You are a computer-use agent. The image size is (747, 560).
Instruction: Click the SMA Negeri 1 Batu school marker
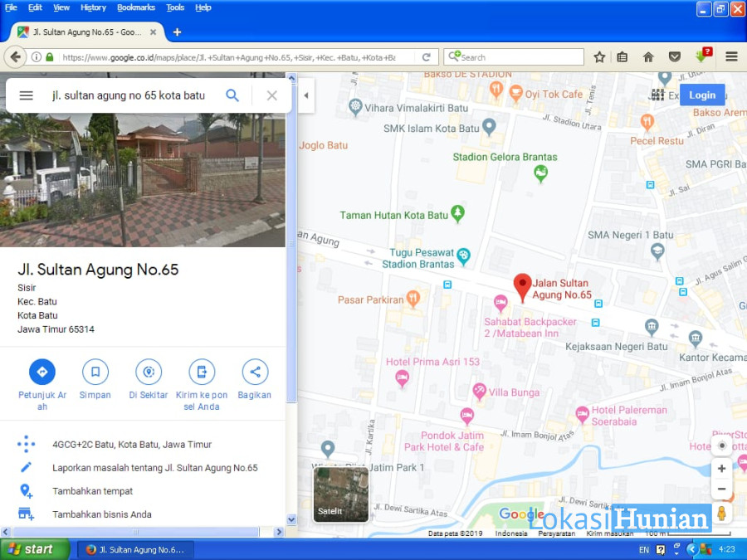click(657, 251)
